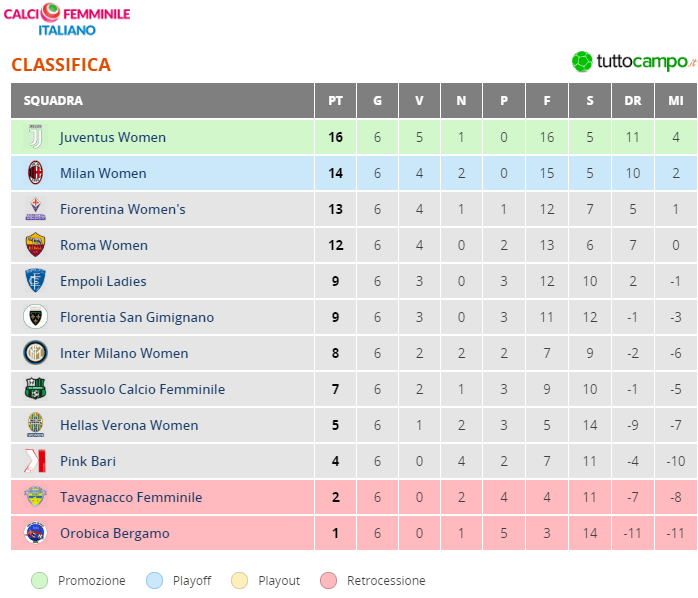Click the SQUADRA column header
The image size is (698, 598).
click(53, 101)
